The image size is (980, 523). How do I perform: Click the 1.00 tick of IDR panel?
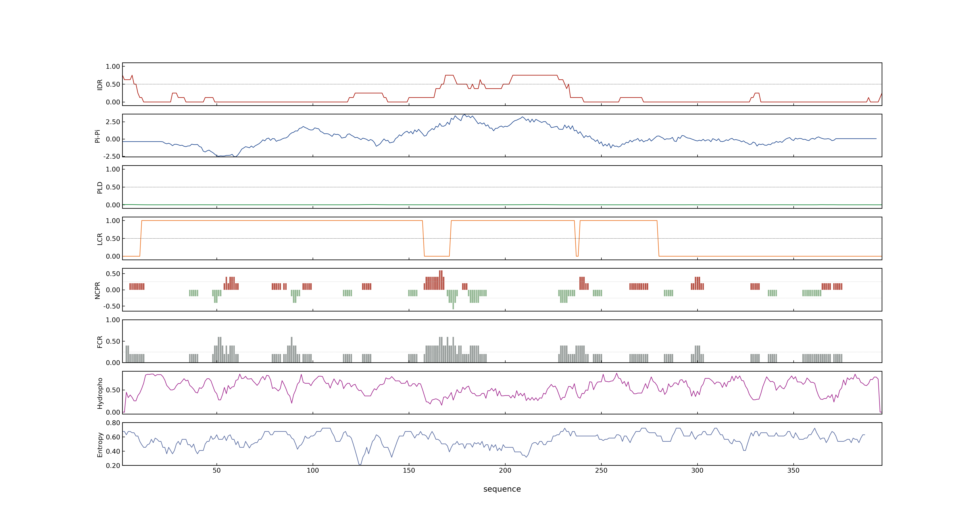(x=113, y=67)
